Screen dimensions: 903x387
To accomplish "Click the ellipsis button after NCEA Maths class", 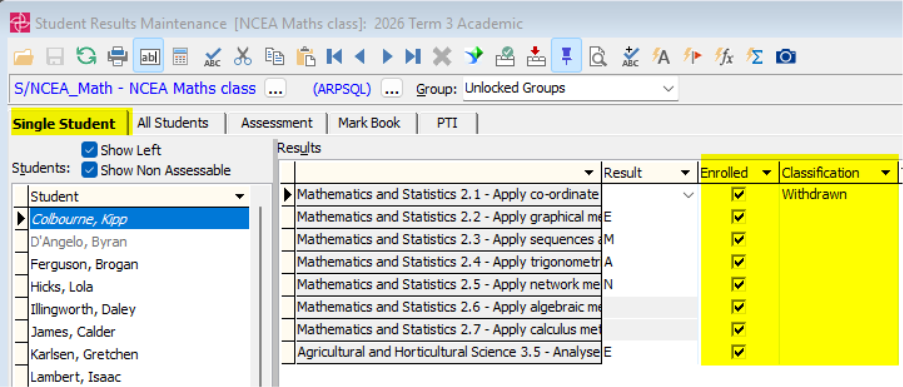I will coord(276,89).
